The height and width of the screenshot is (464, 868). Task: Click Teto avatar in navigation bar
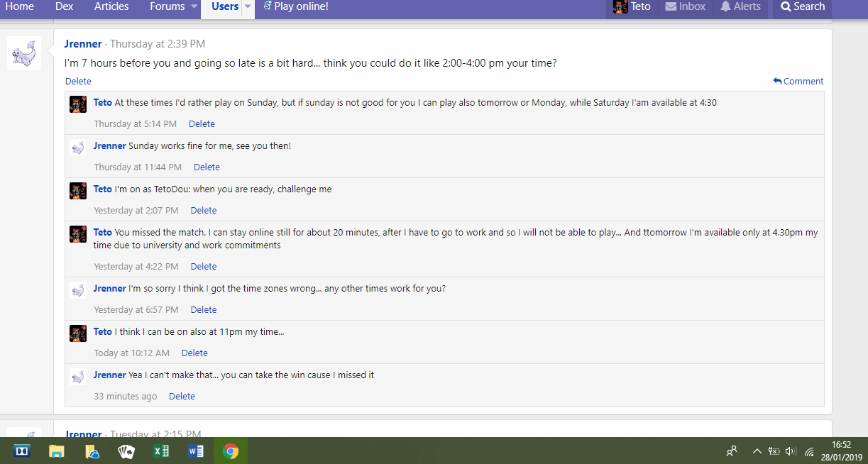620,6
